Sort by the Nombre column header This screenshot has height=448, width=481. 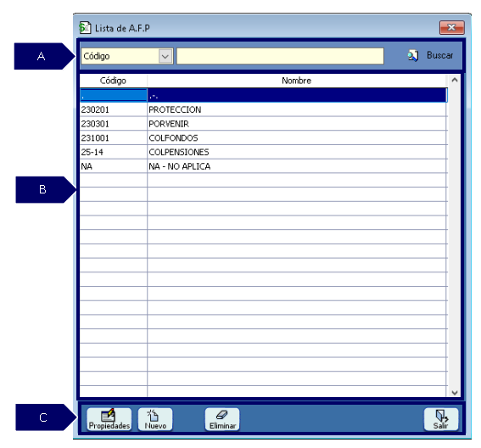tap(297, 81)
